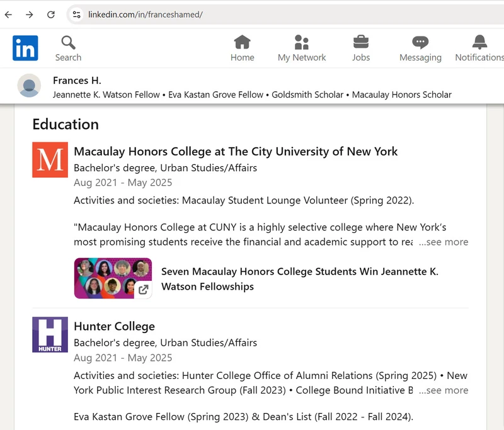Expand Hunter activities with see more
This screenshot has height=430, width=504.
(444, 390)
